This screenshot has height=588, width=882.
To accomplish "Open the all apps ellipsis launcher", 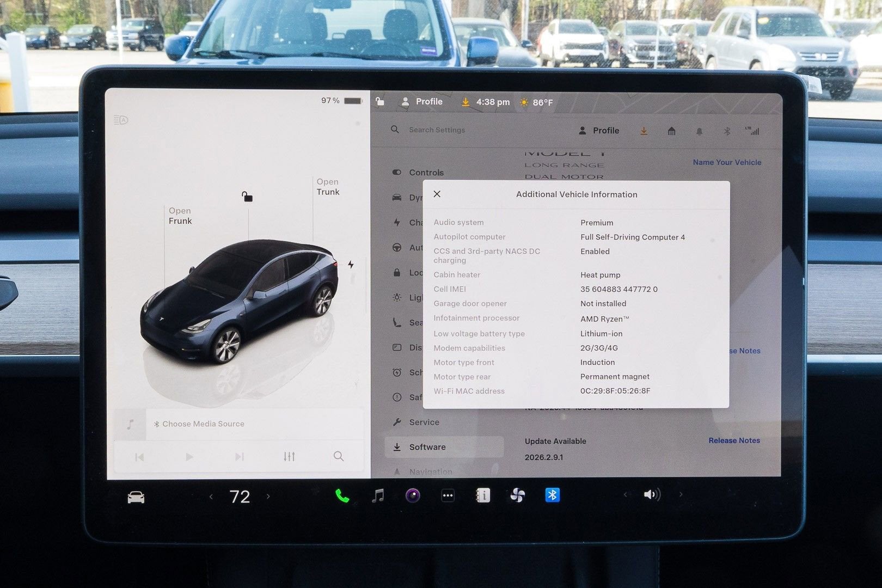I will click(448, 495).
